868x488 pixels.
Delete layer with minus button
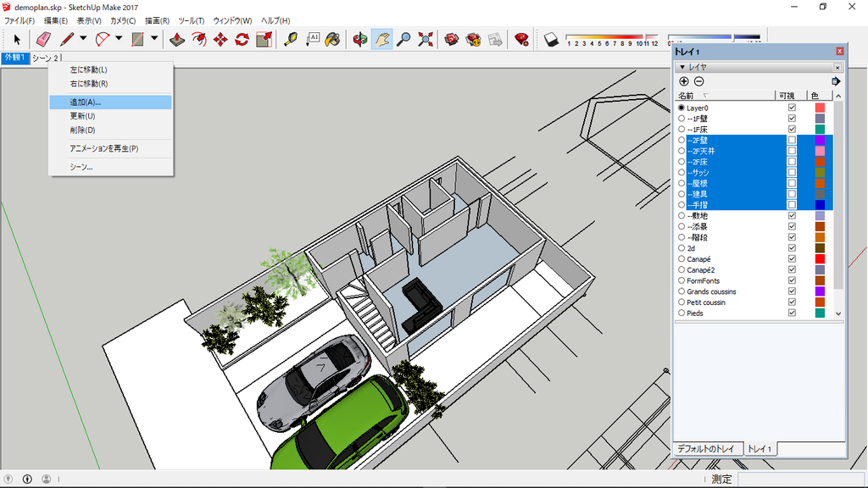[x=699, y=81]
